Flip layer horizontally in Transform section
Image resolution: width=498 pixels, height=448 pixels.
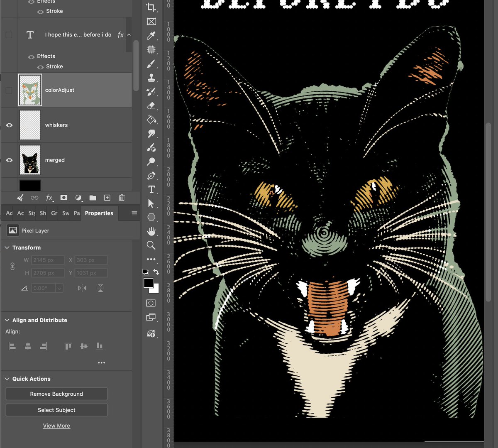point(82,288)
